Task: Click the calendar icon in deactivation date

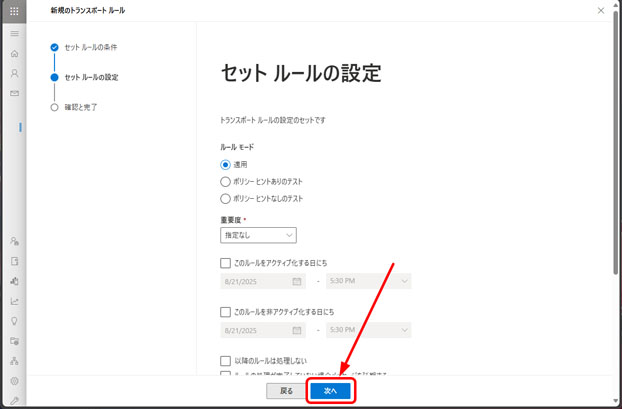Action: coord(296,330)
